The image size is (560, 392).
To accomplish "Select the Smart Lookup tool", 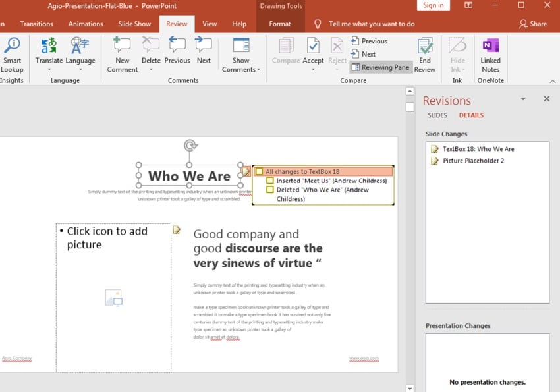I will click(x=13, y=56).
